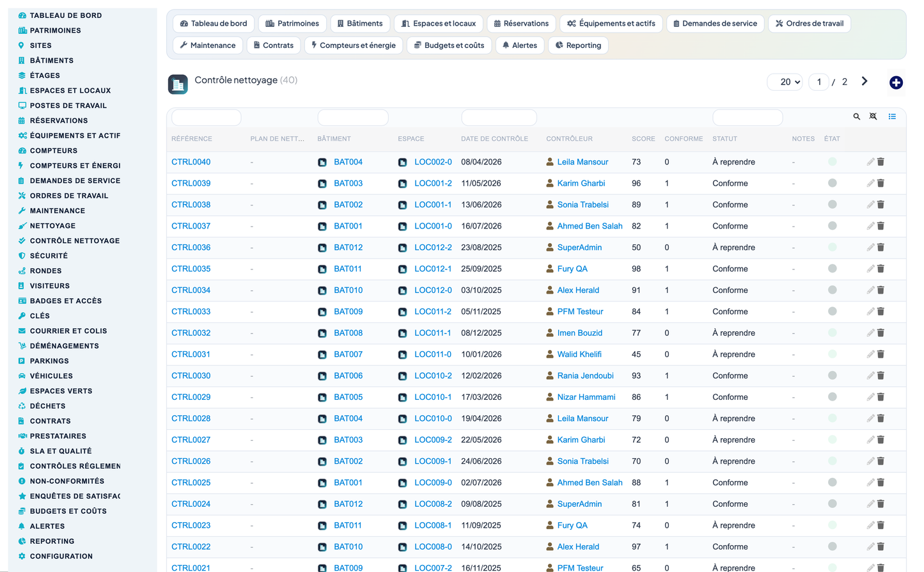Click user icon beside Karim Gharbi in CTRL0039 row

(550, 183)
